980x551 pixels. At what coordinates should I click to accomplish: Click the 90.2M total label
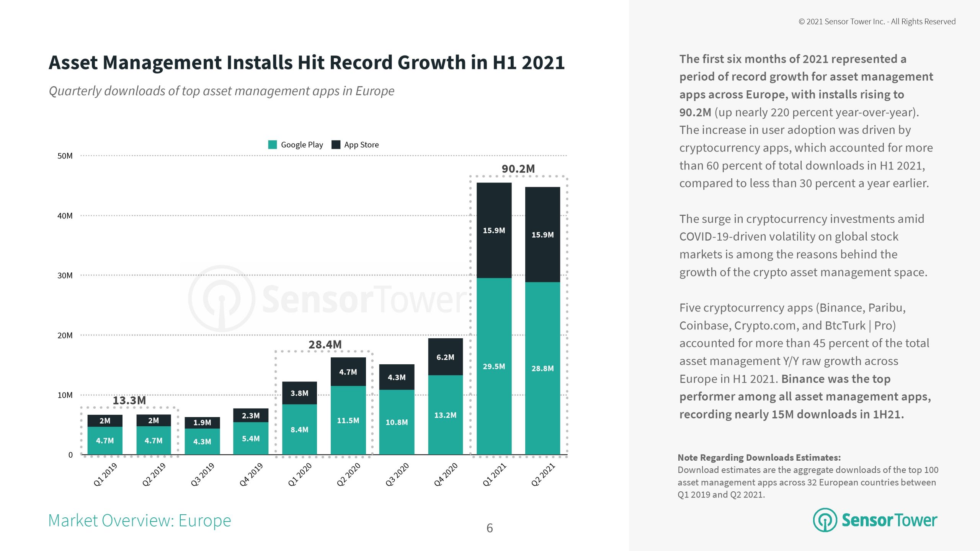(518, 169)
